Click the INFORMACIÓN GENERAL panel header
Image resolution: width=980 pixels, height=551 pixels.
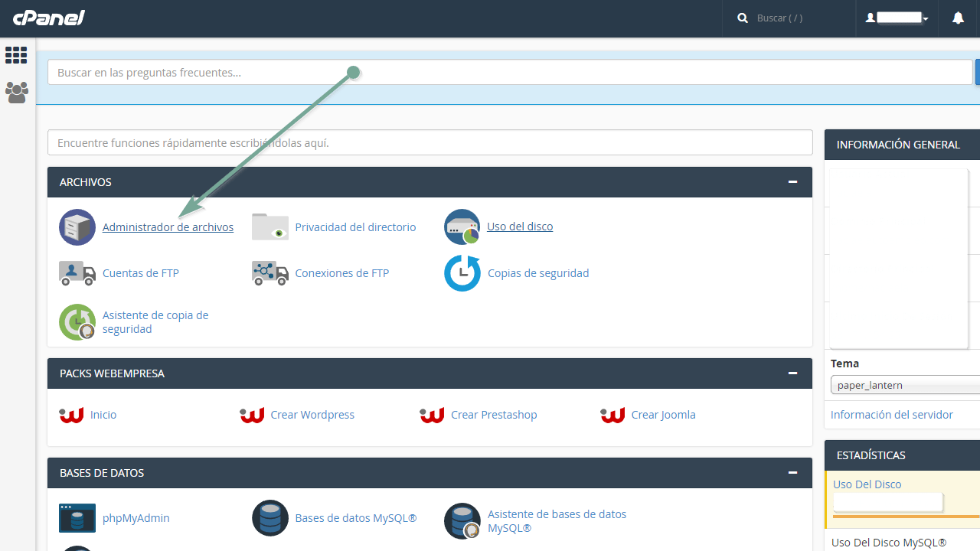(902, 145)
